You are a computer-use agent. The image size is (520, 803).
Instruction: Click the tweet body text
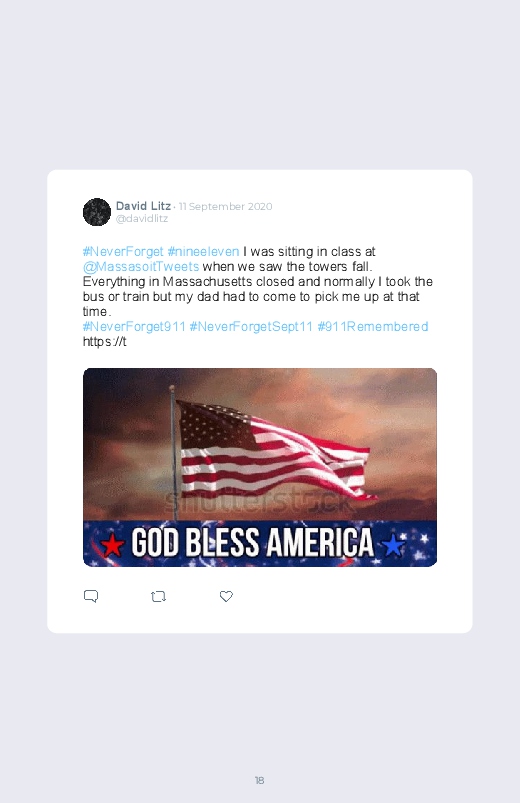258,297
